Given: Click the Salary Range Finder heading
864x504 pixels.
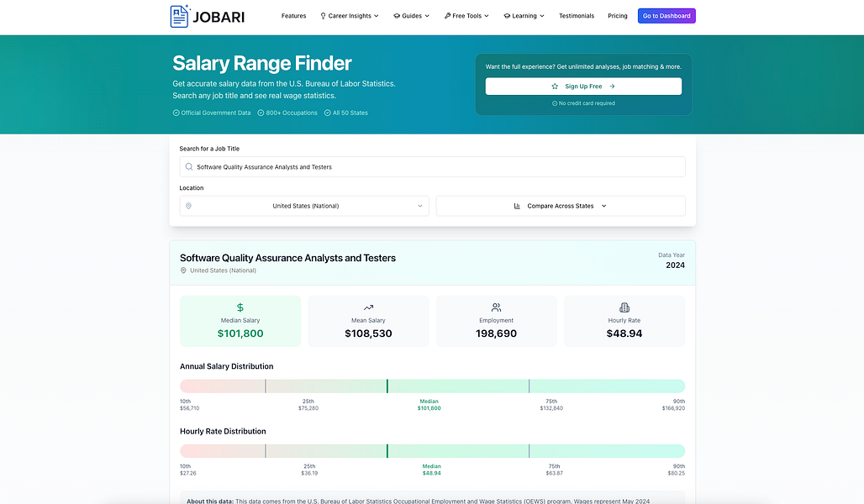Looking at the screenshot, I should click(261, 63).
